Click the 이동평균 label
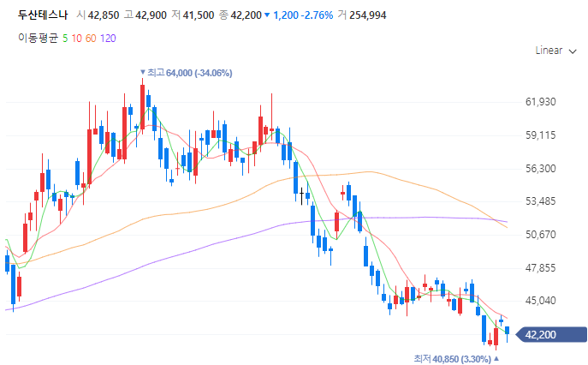 click(39, 39)
